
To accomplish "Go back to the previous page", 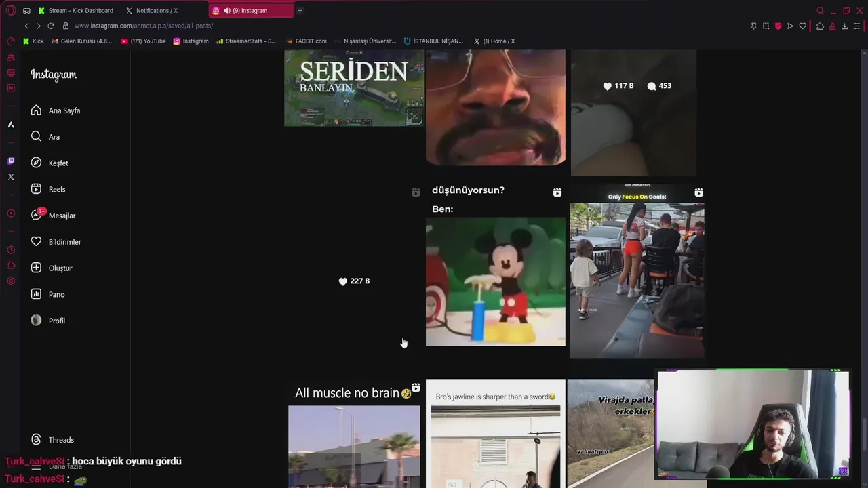I will click(26, 26).
